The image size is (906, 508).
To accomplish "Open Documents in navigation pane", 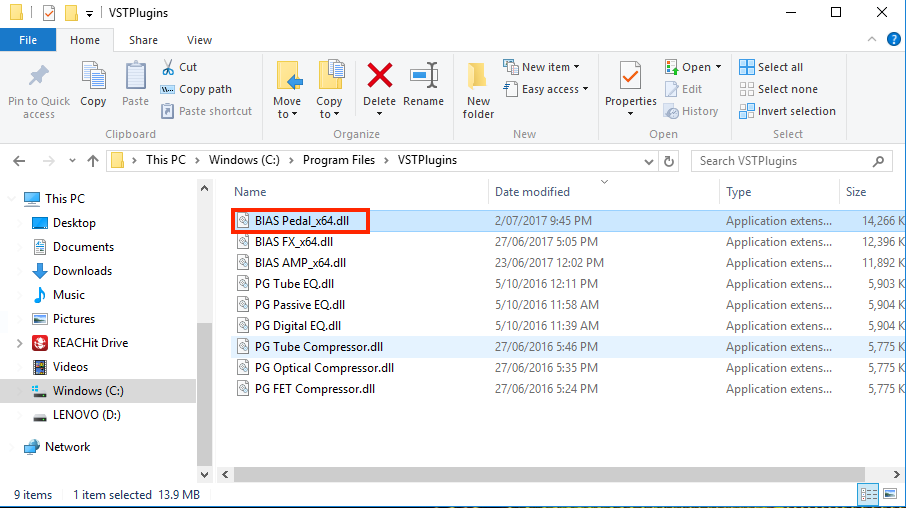I will click(83, 247).
